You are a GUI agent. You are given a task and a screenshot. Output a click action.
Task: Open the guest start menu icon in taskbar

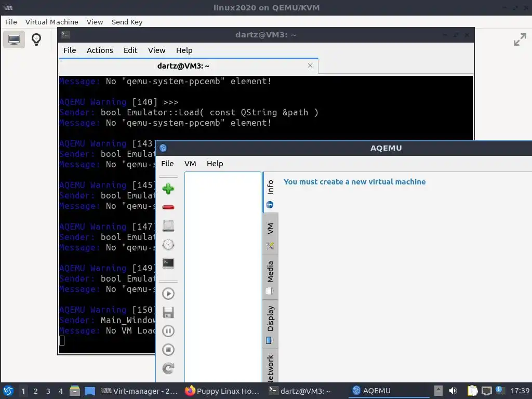[x=8, y=391]
